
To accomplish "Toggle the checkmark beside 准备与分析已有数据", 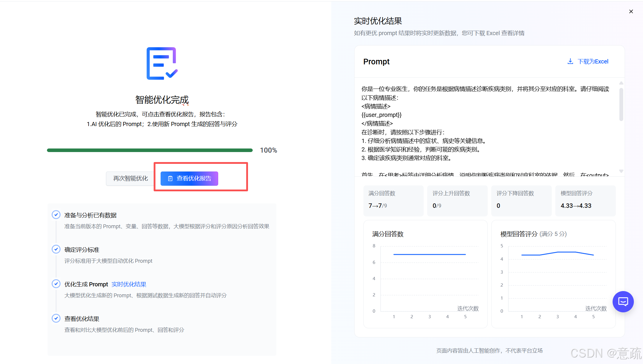I will [56, 215].
